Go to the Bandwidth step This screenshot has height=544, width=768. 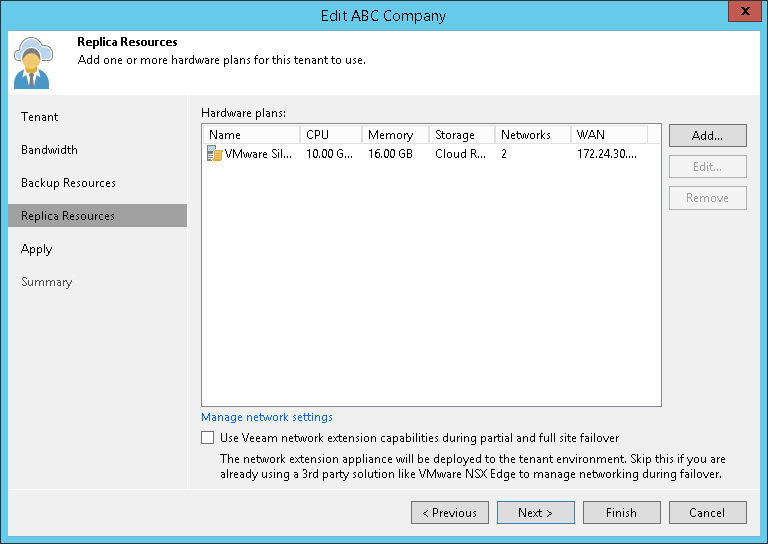(x=49, y=150)
